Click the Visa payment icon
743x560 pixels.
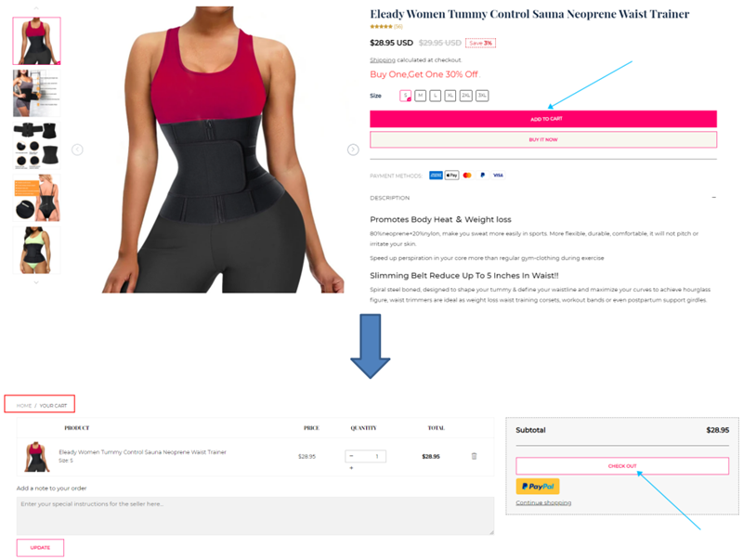pyautogui.click(x=498, y=176)
